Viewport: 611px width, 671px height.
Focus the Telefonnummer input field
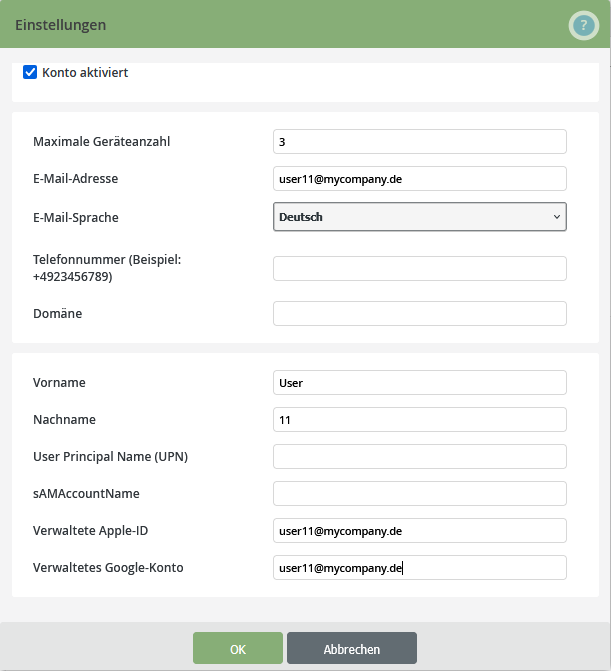(420, 269)
